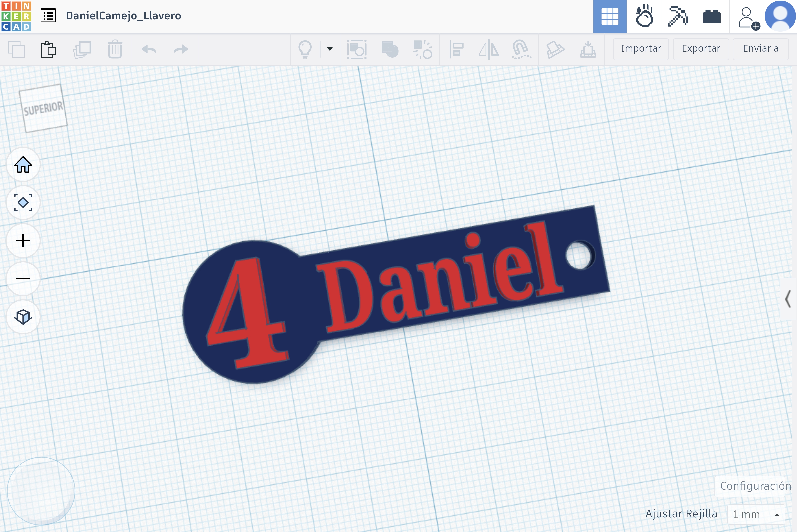Open the Tinkercad logo home link
797x532 pixels.
(16, 16)
